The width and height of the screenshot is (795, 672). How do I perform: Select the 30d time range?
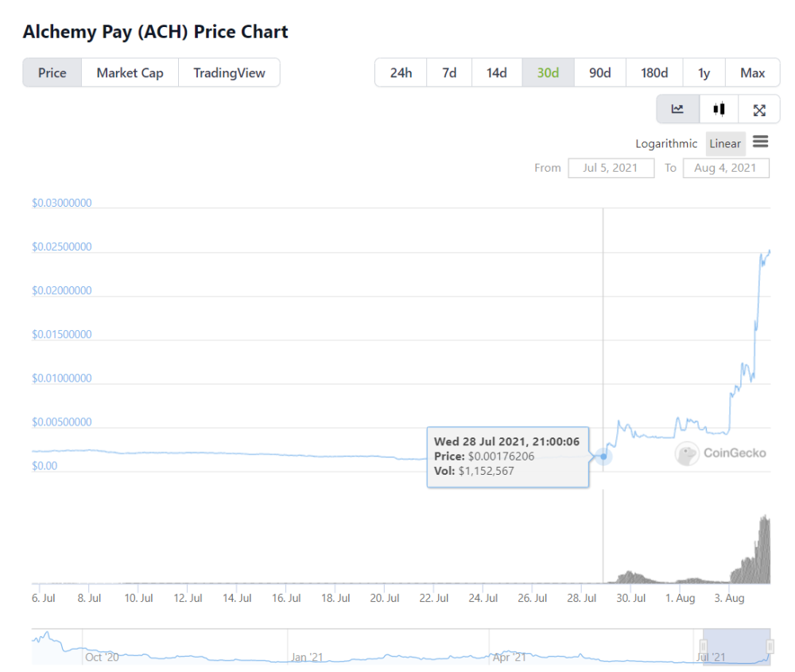(x=548, y=73)
